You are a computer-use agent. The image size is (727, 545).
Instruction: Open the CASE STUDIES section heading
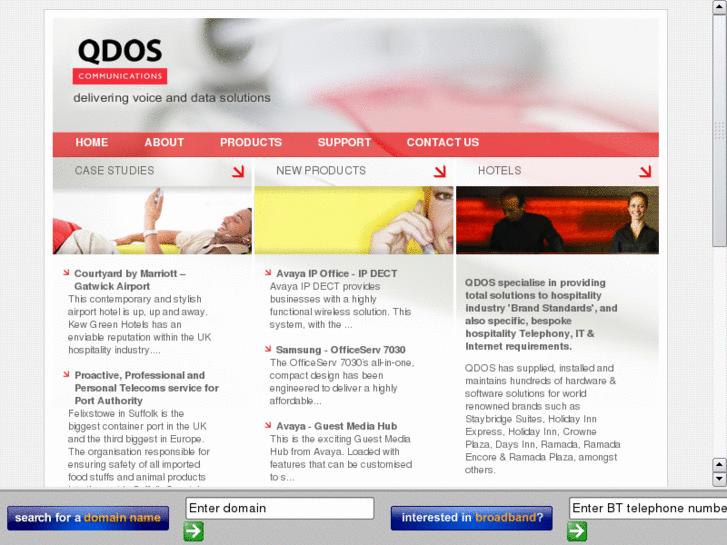pyautogui.click(x=115, y=171)
